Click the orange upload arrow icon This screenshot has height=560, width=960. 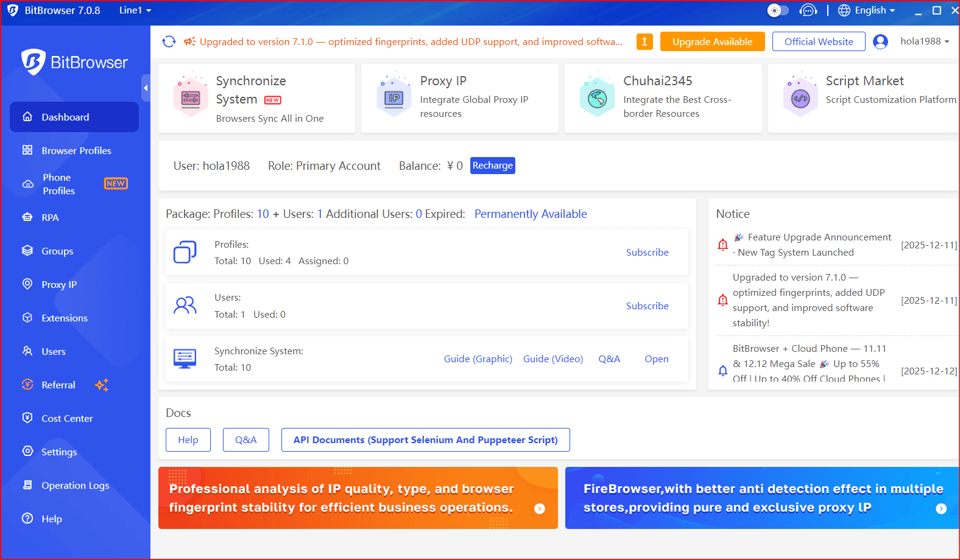(644, 41)
